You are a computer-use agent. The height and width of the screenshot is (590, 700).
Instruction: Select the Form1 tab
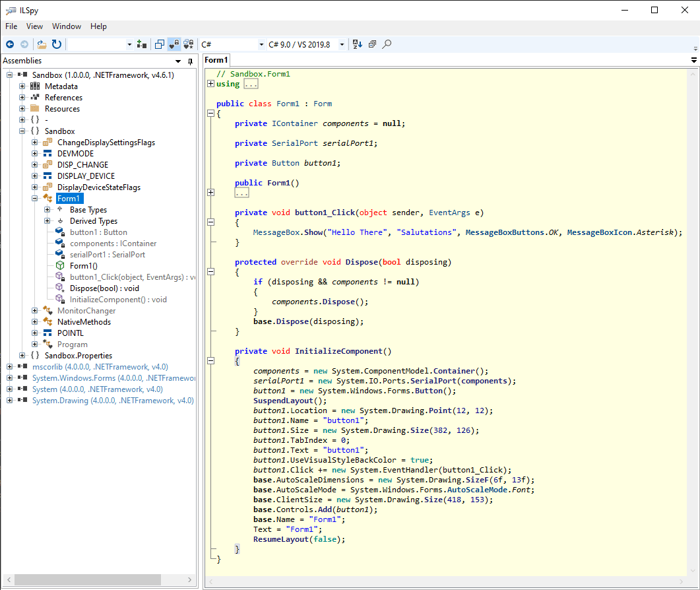pyautogui.click(x=216, y=59)
